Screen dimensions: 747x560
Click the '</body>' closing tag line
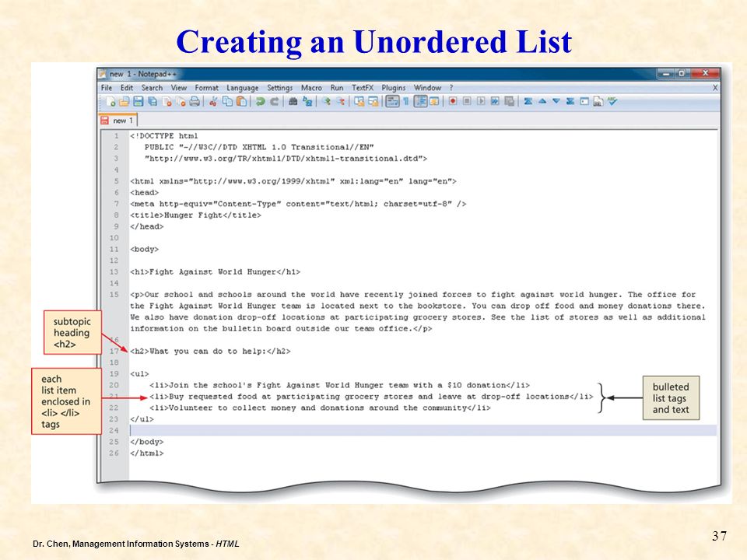147,442
